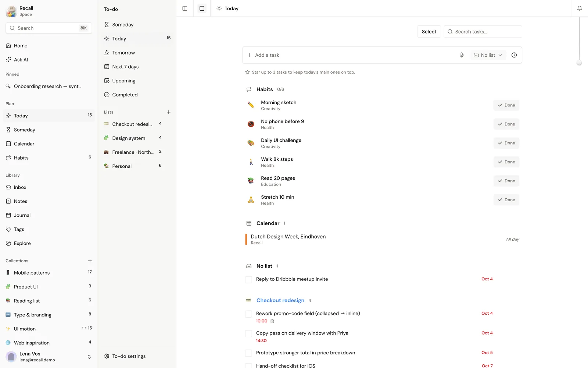The image size is (588, 368).
Task: Focus the Search tasks field
Action: click(x=483, y=32)
